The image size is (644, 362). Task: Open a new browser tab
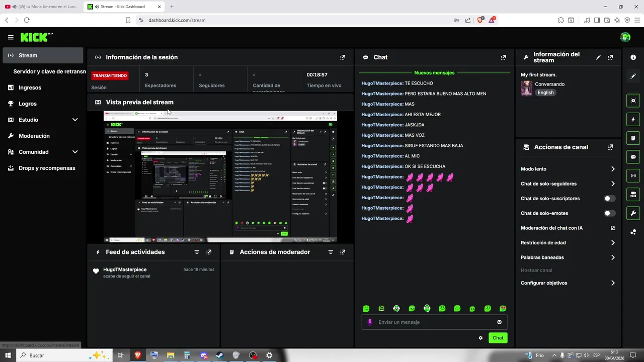[172, 7]
